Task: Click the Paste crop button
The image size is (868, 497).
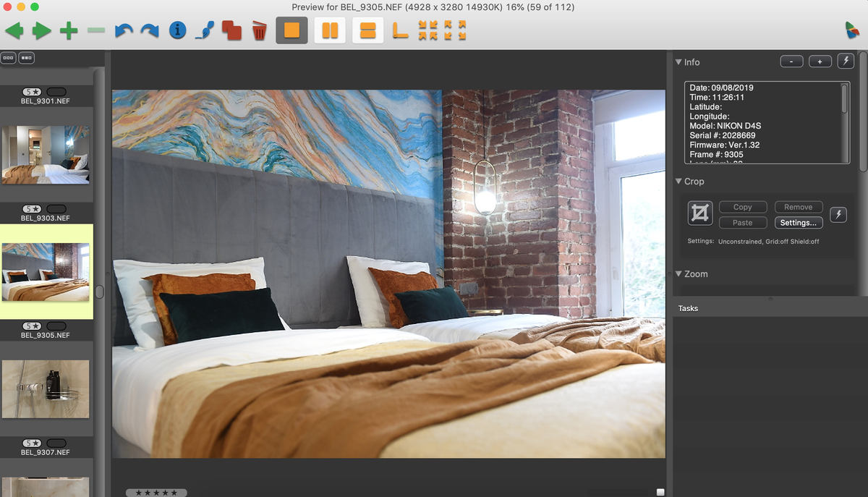Action: pos(742,223)
